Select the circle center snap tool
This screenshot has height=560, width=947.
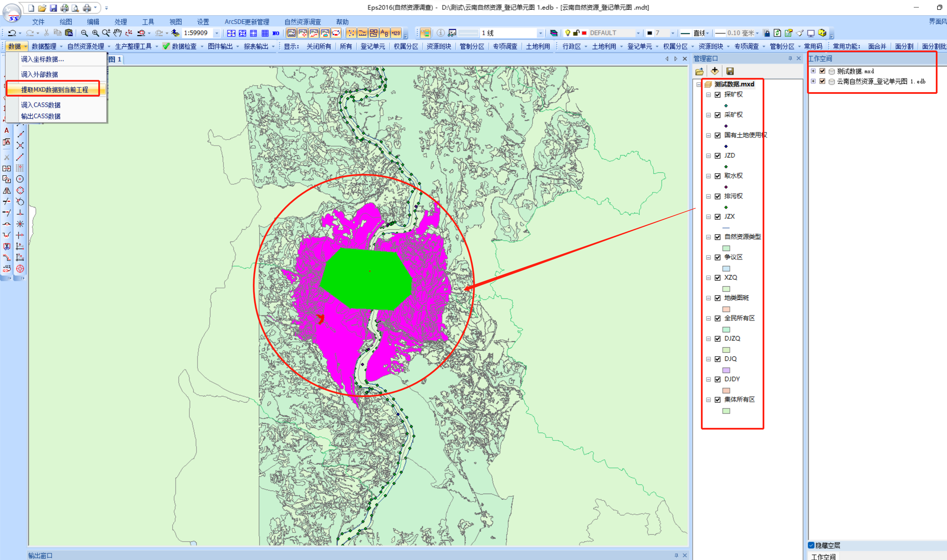coord(20,179)
